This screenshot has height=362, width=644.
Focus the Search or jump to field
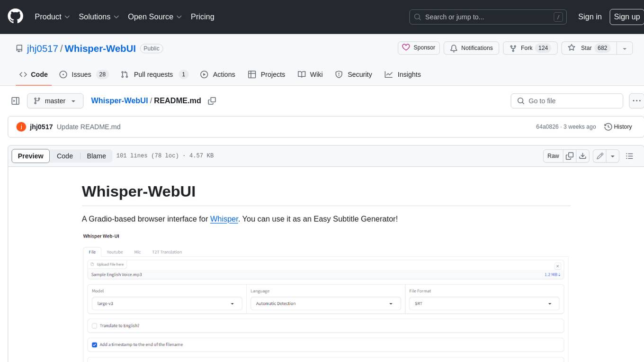pyautogui.click(x=488, y=17)
